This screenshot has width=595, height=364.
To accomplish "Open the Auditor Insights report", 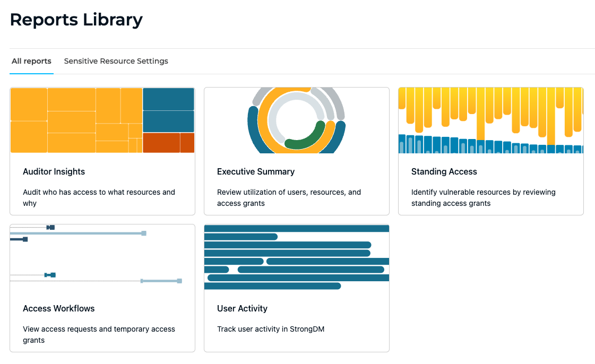I will [x=54, y=171].
